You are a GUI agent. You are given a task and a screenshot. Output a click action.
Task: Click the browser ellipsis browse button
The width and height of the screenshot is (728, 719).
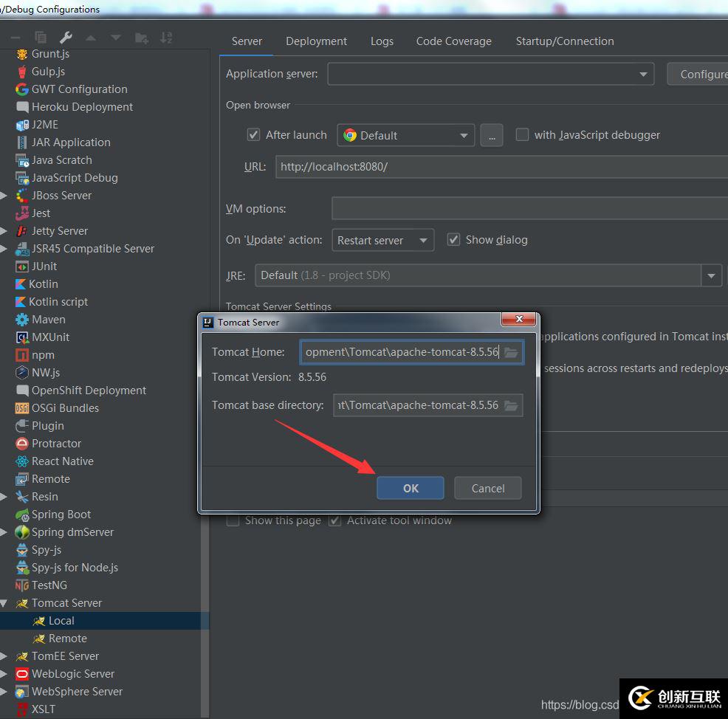coord(492,136)
